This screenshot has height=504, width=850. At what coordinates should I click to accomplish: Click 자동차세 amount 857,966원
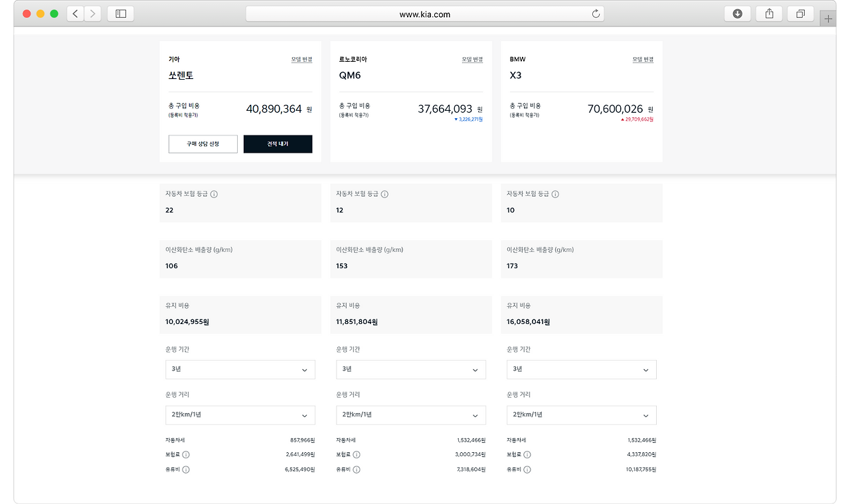[x=302, y=440]
